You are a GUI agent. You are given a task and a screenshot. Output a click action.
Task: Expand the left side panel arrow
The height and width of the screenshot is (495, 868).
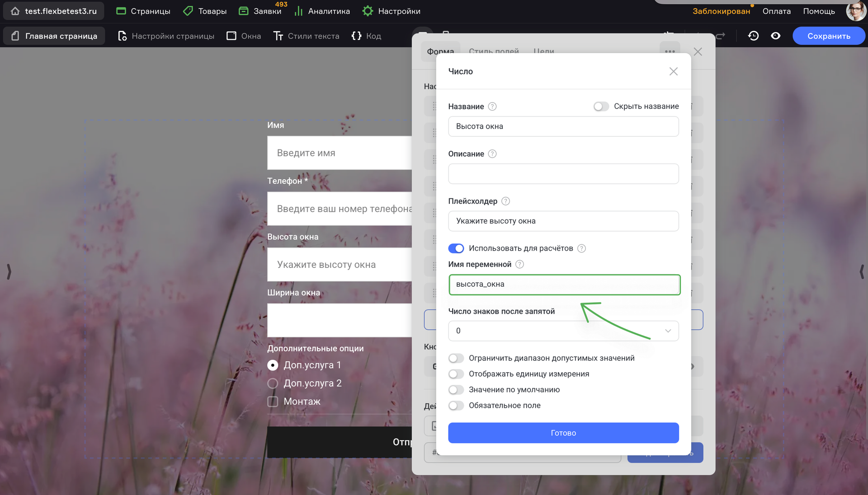(9, 271)
